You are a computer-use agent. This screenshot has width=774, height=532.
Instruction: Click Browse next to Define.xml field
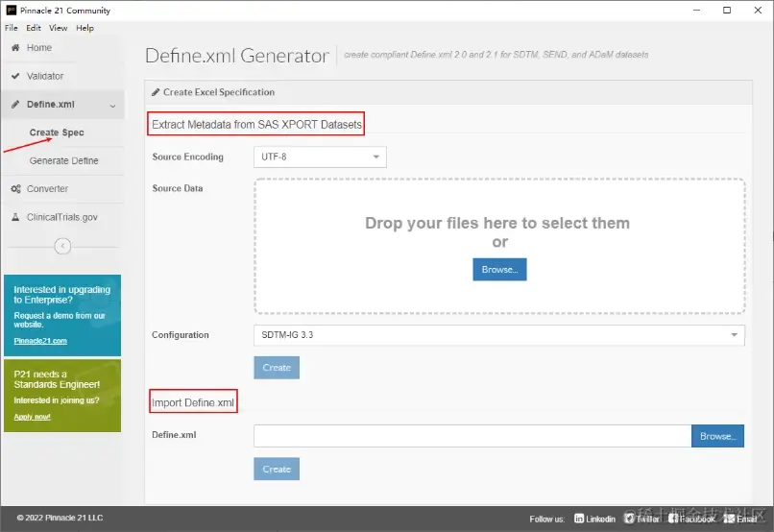[x=717, y=436]
